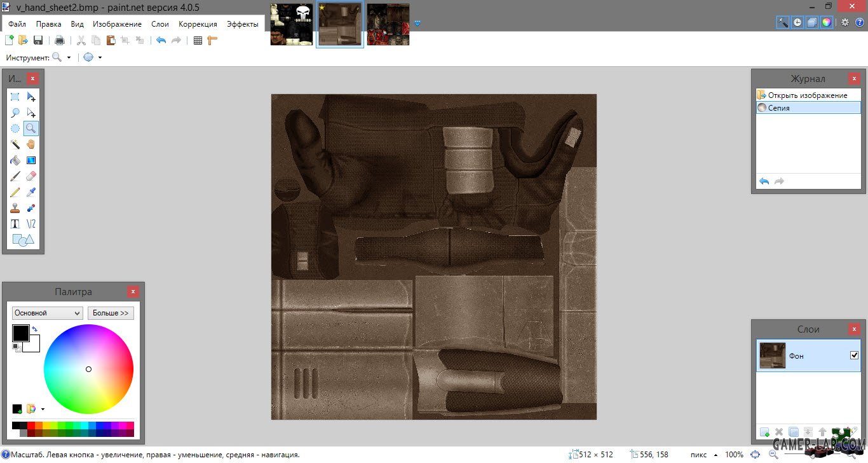Select the Pencil tool
Image resolution: width=868 pixels, height=463 pixels.
click(15, 192)
